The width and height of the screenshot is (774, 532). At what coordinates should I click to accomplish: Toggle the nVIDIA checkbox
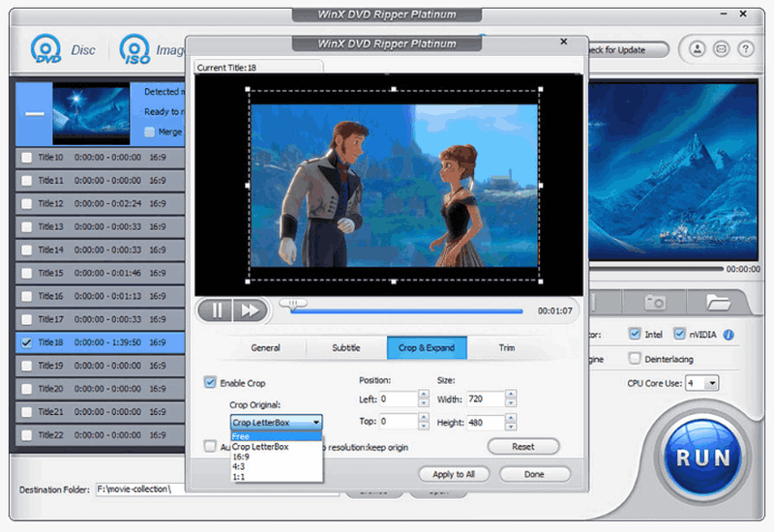click(x=680, y=334)
